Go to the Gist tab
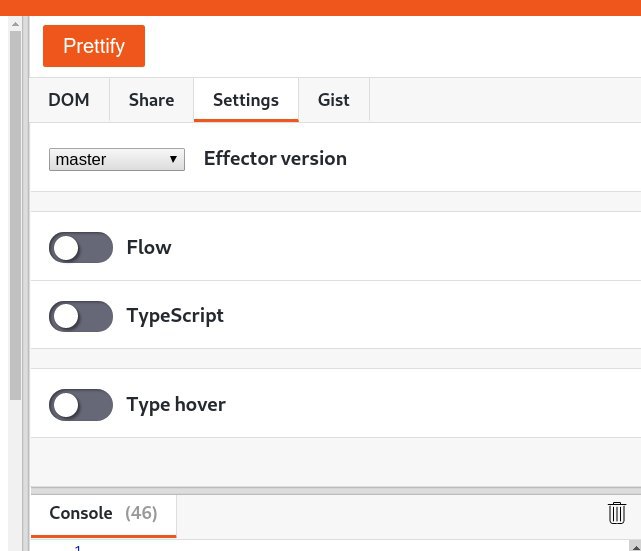The height and width of the screenshot is (551, 641). 334,100
